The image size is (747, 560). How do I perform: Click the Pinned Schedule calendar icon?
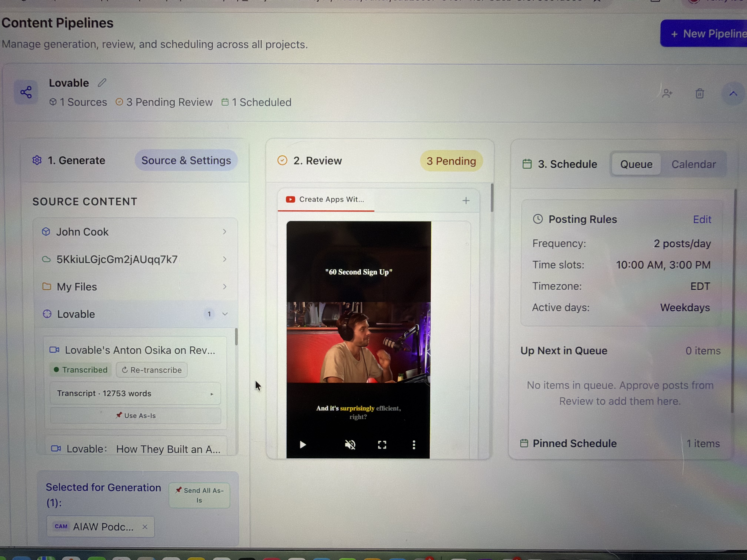click(524, 443)
